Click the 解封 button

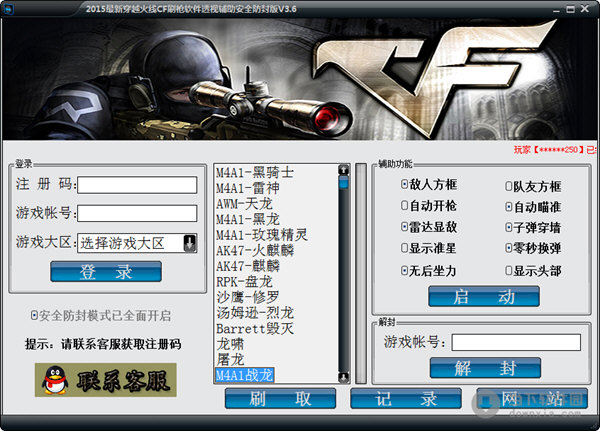485,368
